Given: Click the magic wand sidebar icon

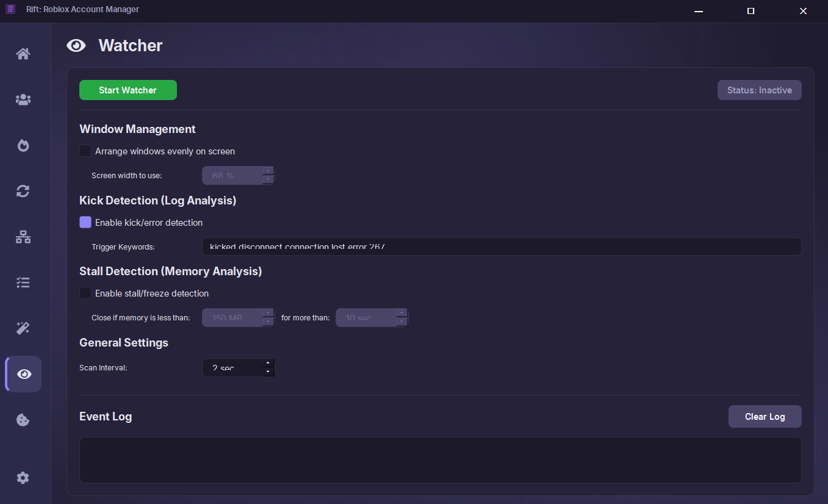Looking at the screenshot, I should click(23, 329).
